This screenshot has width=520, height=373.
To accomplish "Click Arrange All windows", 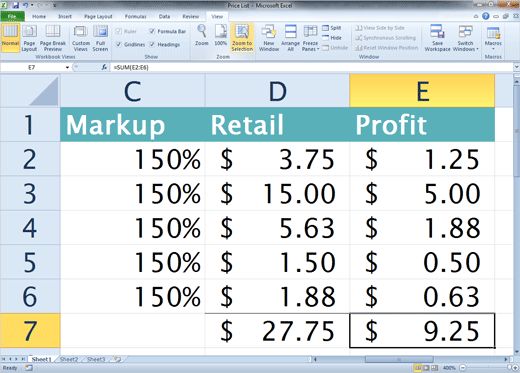I will coord(290,38).
